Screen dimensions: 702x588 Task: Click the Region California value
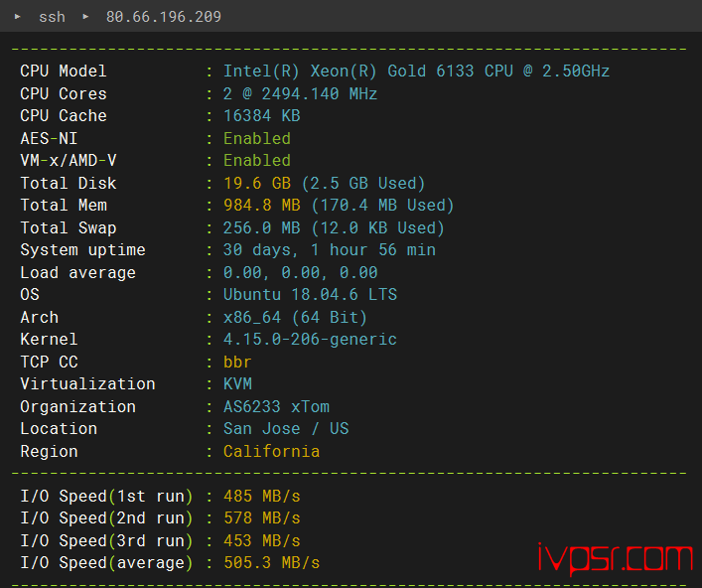tap(271, 451)
